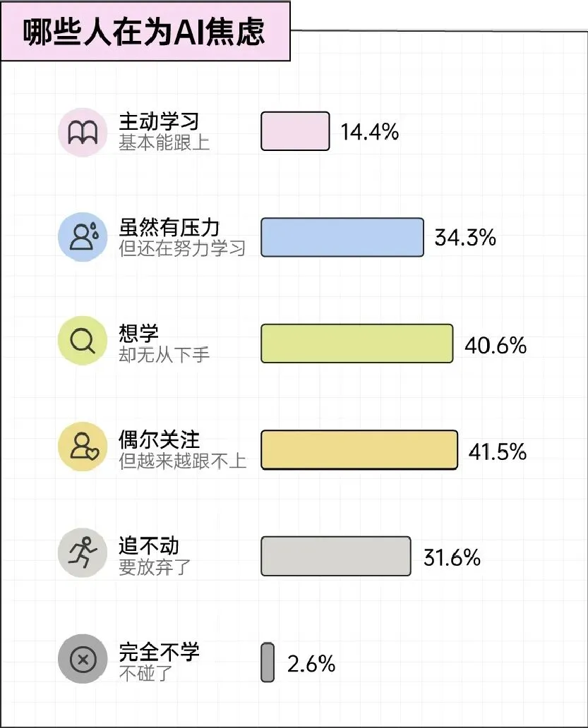
Task: Click the title 哪些人在为AI焦虑
Action: (145, 32)
